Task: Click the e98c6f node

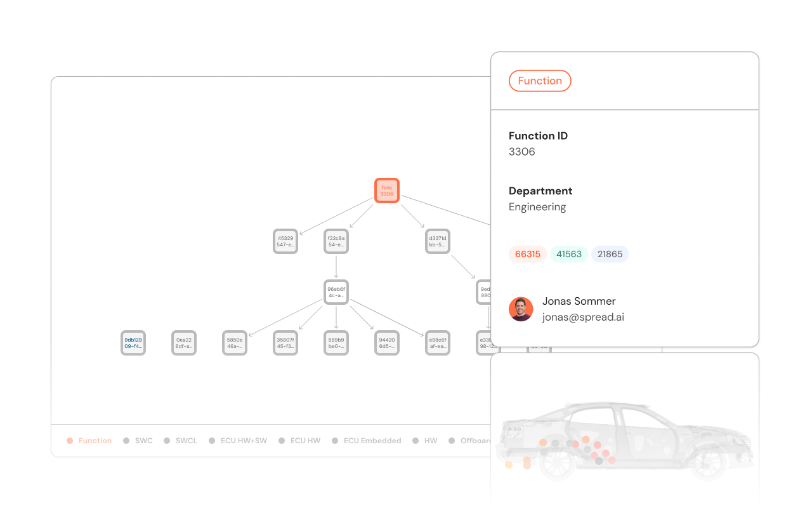Action: pyautogui.click(x=437, y=342)
